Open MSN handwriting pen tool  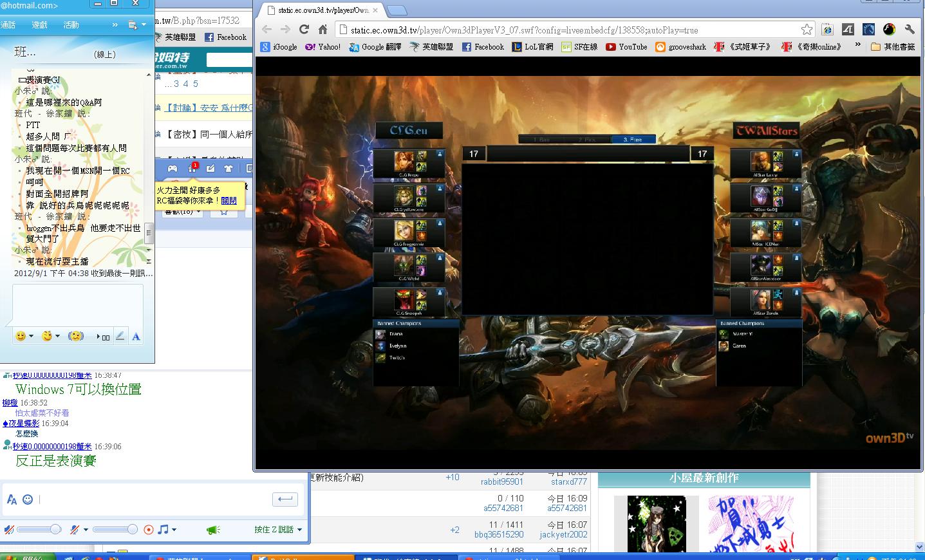pyautogui.click(x=120, y=336)
